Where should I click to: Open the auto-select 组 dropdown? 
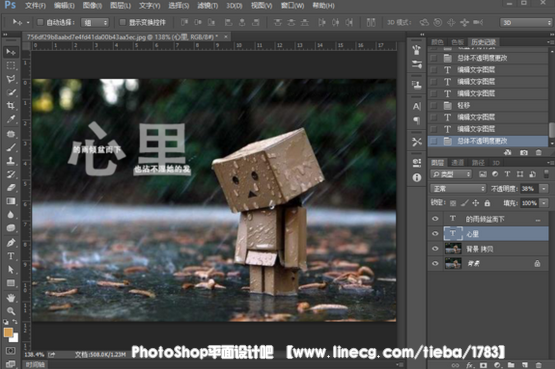coord(95,23)
